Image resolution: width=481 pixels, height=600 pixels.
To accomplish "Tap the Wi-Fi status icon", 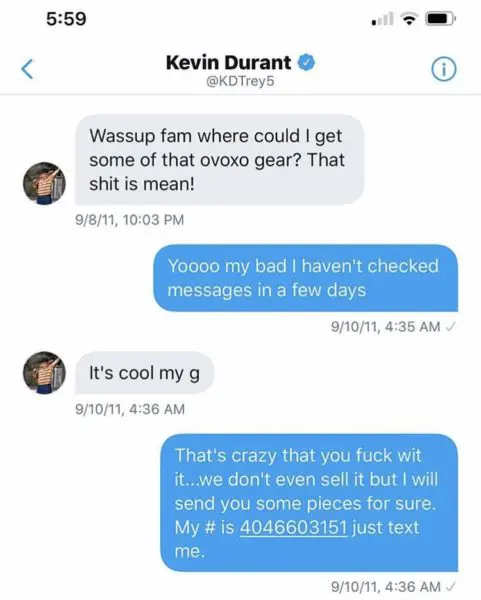I will click(409, 19).
